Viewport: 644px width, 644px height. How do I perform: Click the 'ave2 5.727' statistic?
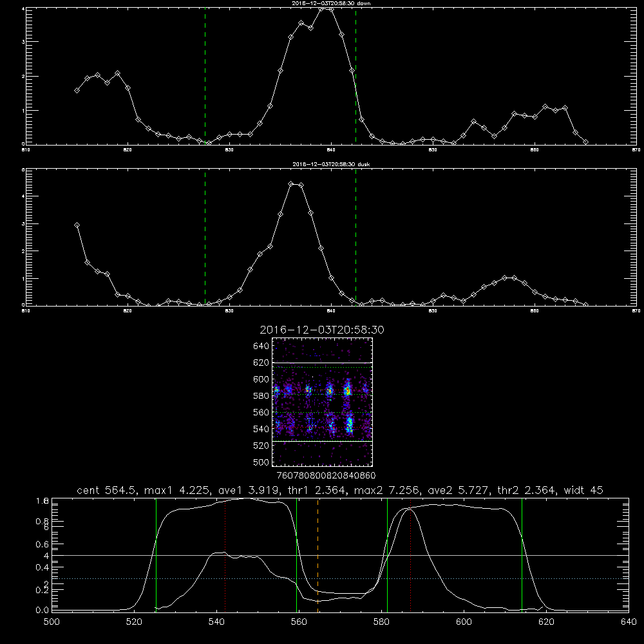pyautogui.click(x=458, y=490)
